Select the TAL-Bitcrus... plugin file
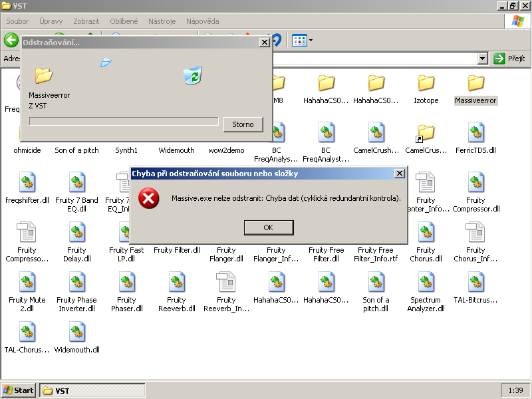532x399 pixels. tap(475, 288)
